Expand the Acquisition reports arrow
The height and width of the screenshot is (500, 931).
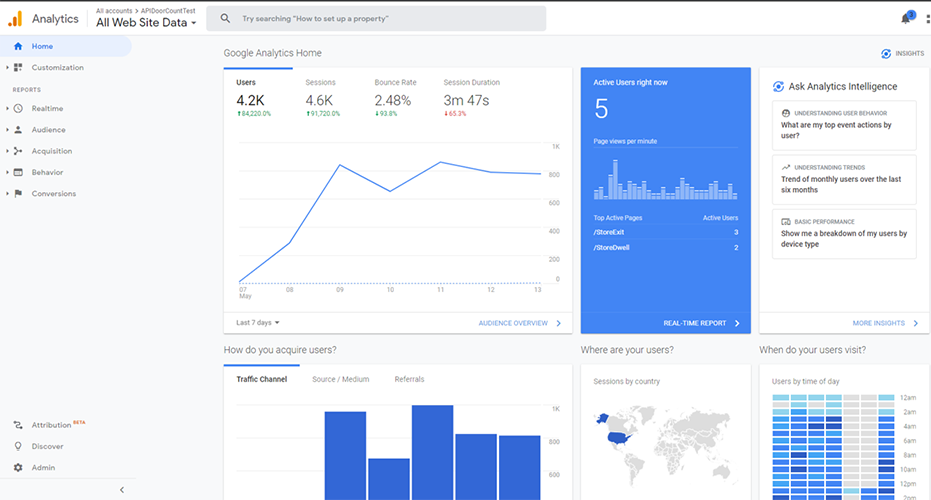7,151
